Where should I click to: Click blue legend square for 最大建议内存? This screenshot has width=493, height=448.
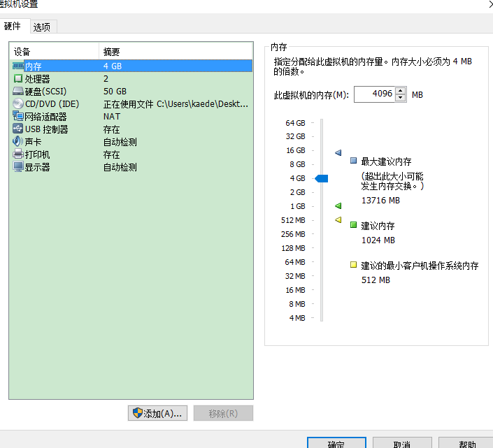353,161
